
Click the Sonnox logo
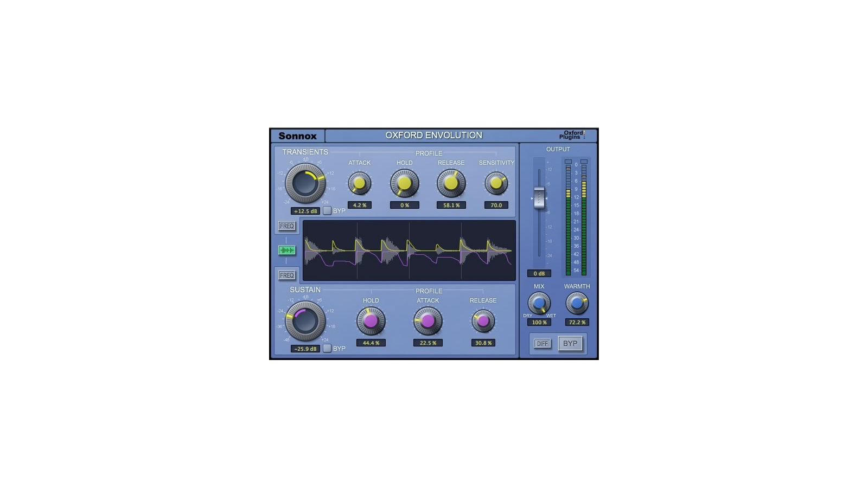[297, 136]
